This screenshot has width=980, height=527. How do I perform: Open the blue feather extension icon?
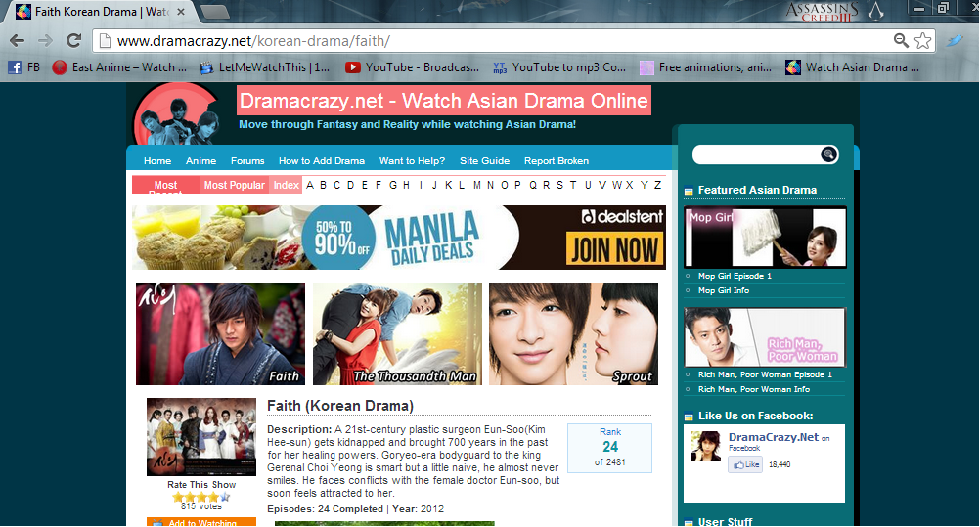pos(955,41)
